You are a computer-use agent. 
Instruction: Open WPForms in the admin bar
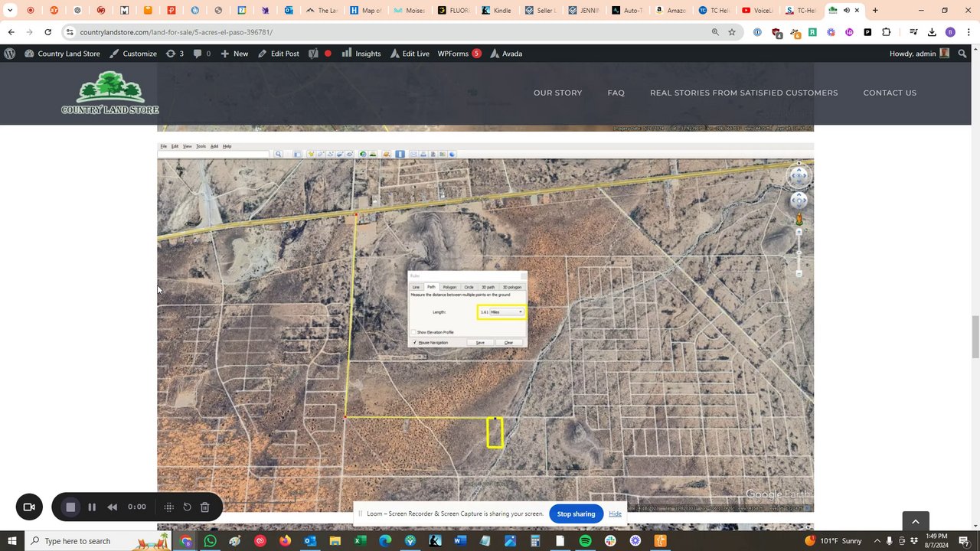click(459, 54)
